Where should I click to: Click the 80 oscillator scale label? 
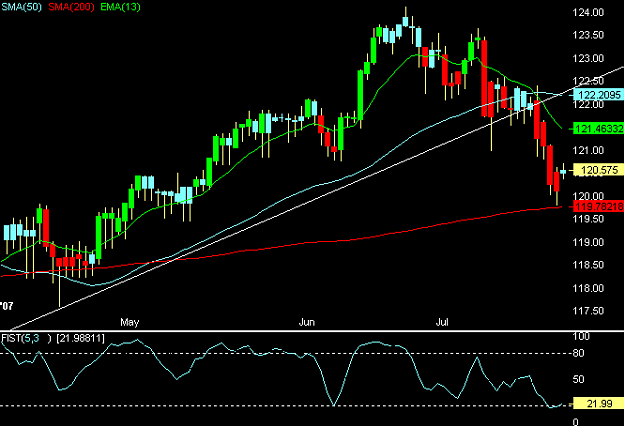[x=579, y=353]
